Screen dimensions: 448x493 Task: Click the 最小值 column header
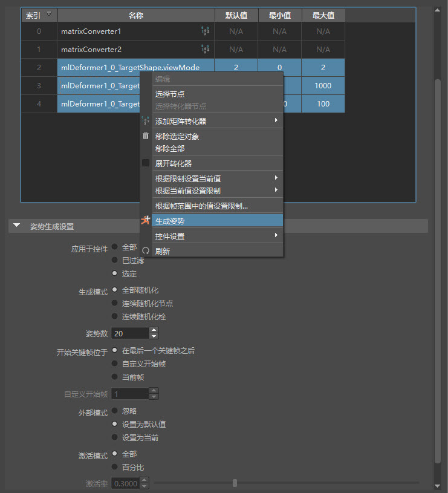pyautogui.click(x=279, y=15)
